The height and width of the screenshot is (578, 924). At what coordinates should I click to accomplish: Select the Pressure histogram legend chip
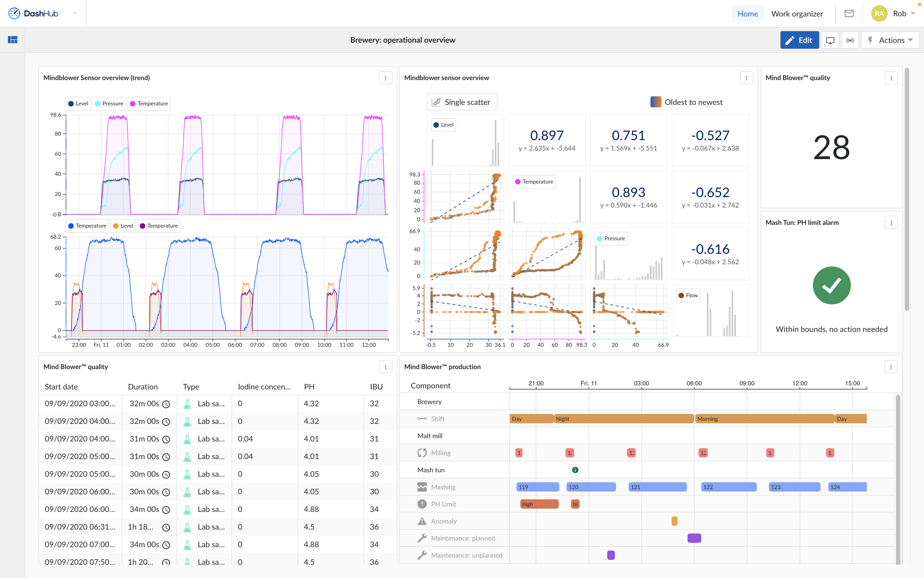(611, 239)
